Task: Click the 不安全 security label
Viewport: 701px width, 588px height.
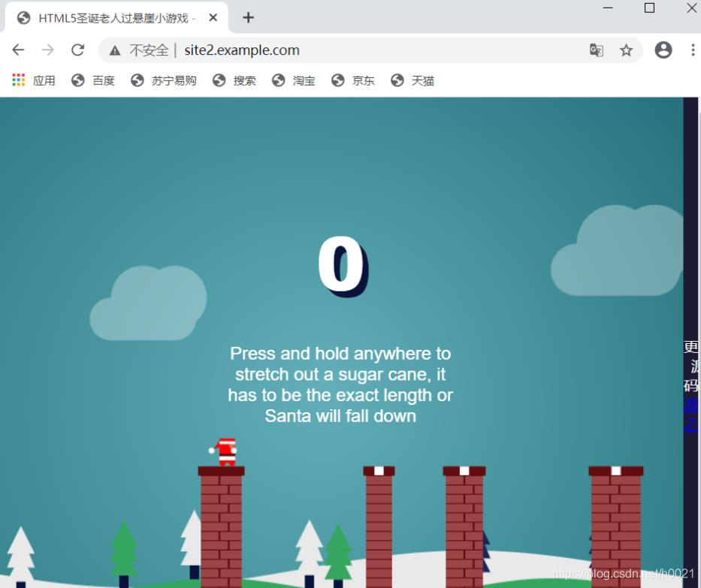Action: pyautogui.click(x=149, y=50)
